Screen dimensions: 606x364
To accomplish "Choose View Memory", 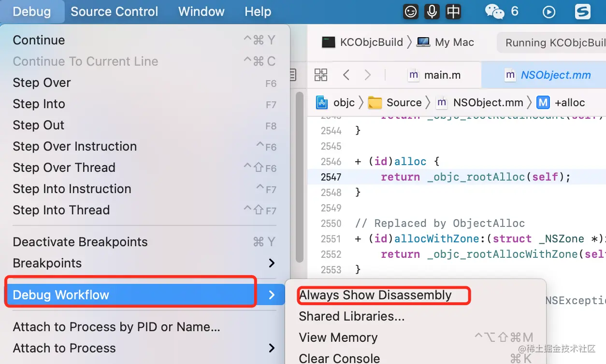I will [415, 337].
